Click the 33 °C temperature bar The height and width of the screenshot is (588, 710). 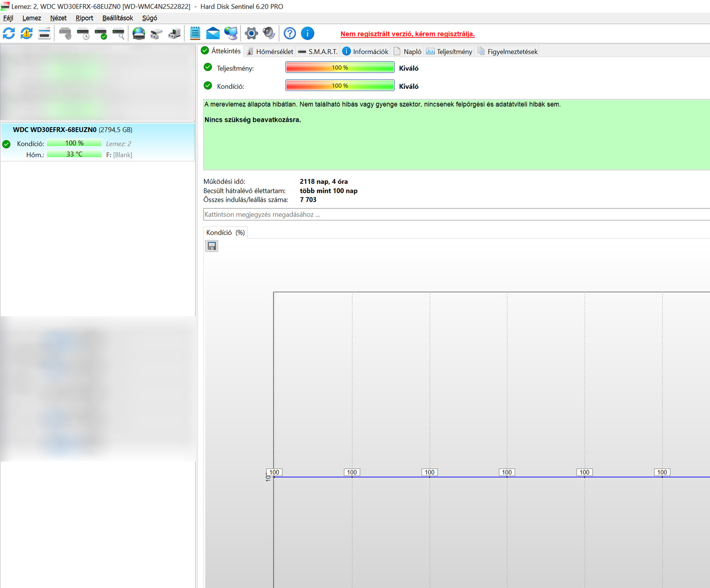(x=74, y=154)
